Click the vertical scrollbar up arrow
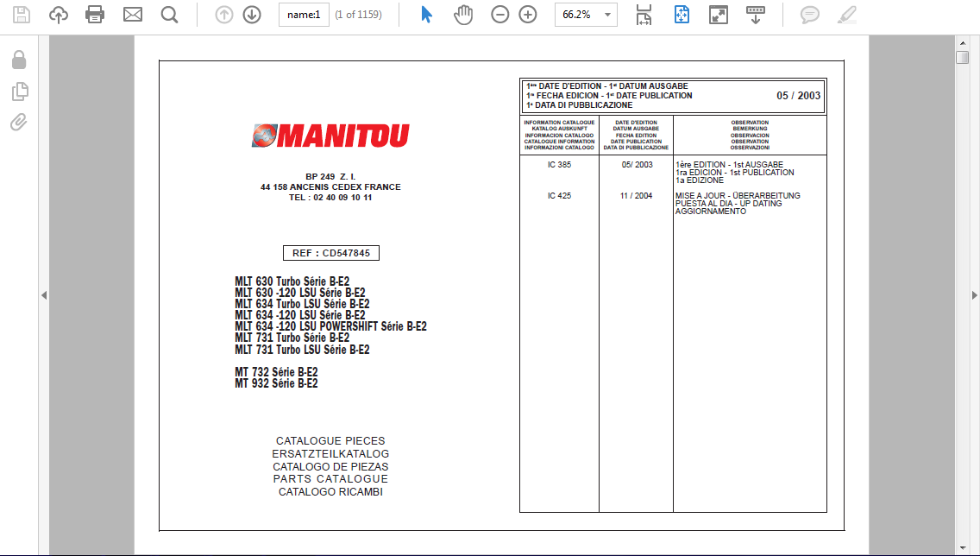This screenshot has width=980, height=556. point(963,42)
